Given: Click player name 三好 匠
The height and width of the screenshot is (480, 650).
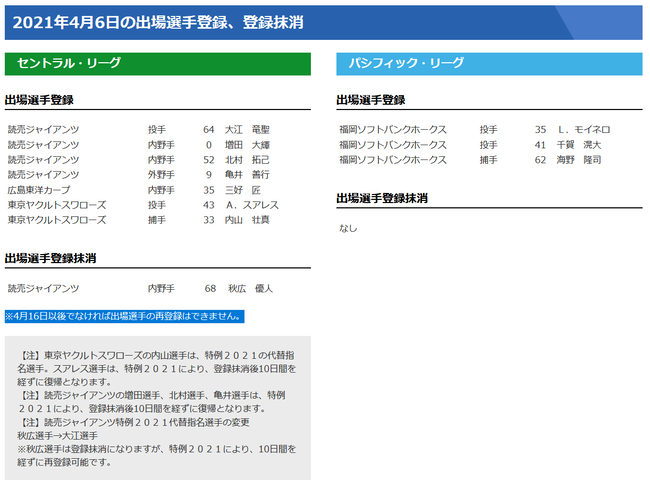Looking at the screenshot, I should [x=243, y=190].
